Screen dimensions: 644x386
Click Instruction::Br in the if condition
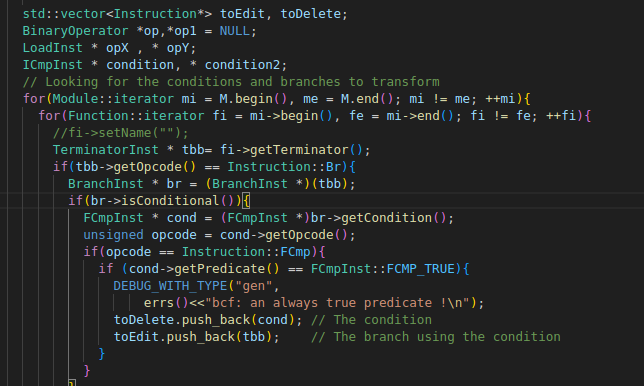pos(284,167)
